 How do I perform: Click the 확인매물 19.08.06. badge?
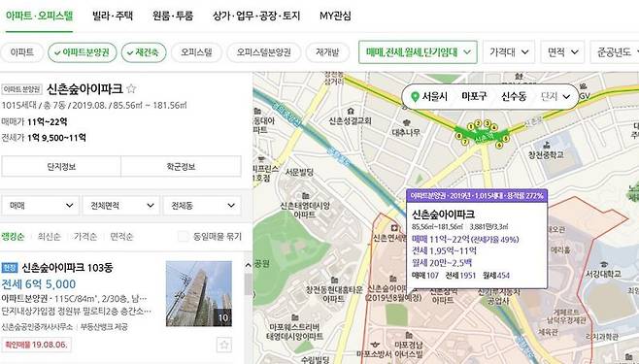pyautogui.click(x=36, y=345)
